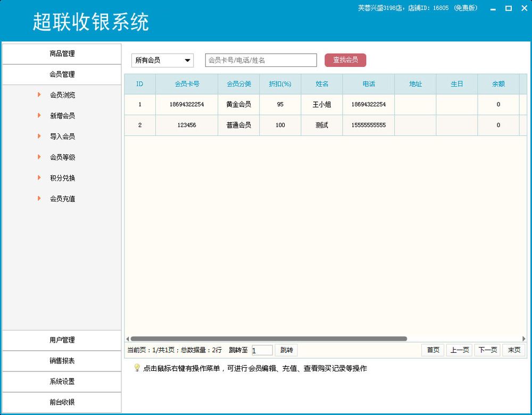Select the 会员等级 submenu item

62,157
